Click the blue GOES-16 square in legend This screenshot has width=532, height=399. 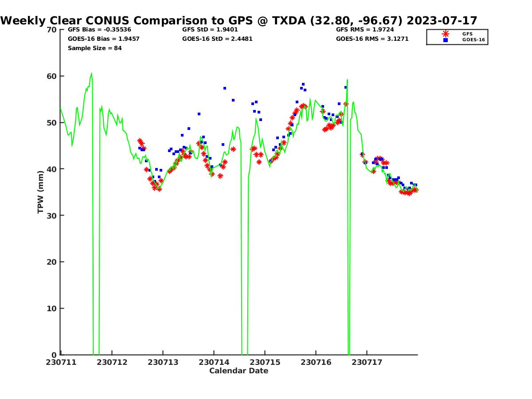[445, 40]
